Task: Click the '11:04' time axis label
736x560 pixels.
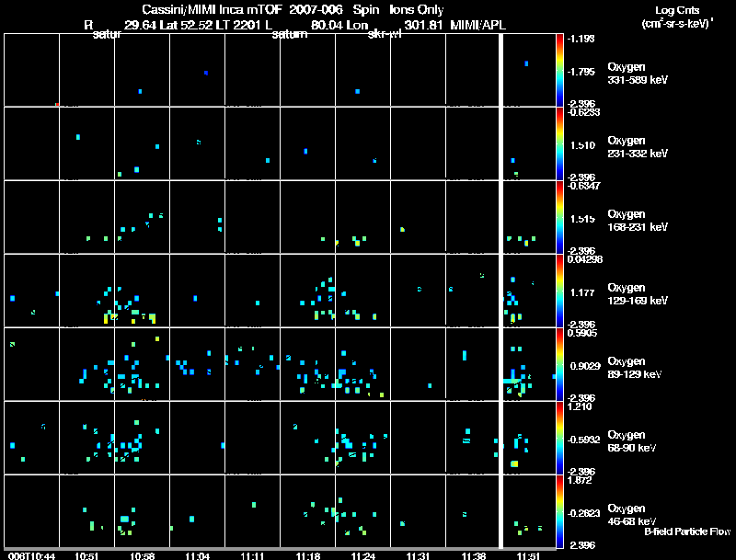Action: 197,556
